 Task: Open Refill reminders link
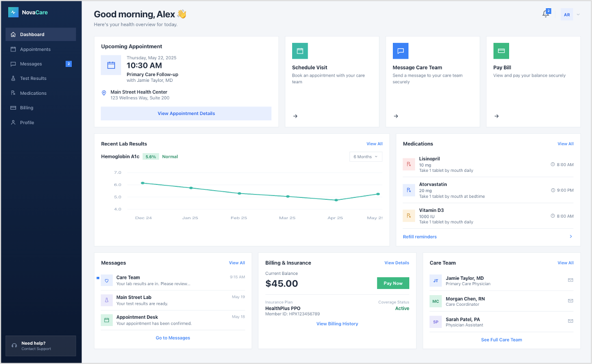pos(420,236)
